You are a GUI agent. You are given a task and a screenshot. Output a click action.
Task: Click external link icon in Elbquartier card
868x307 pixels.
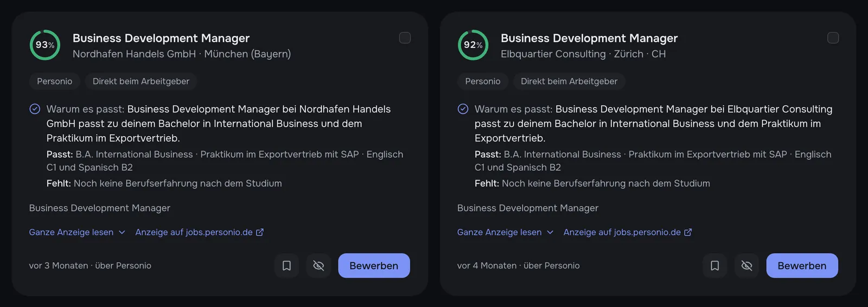pyautogui.click(x=688, y=232)
